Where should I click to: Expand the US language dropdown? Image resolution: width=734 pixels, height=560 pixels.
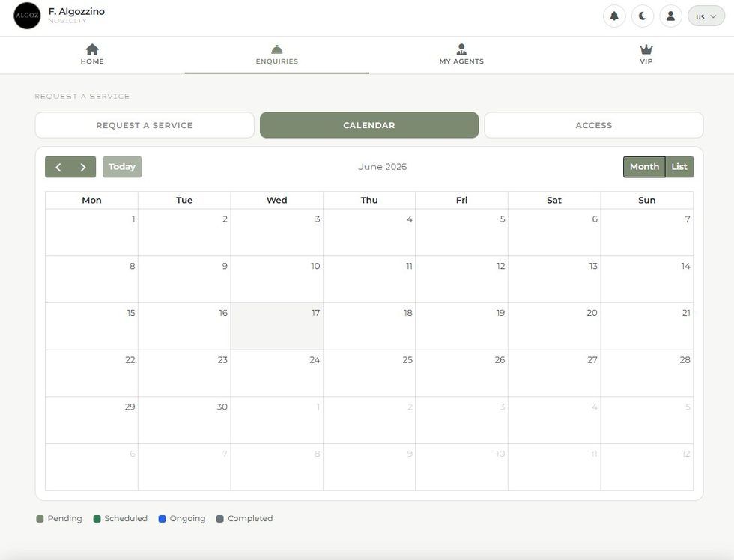[x=706, y=16]
